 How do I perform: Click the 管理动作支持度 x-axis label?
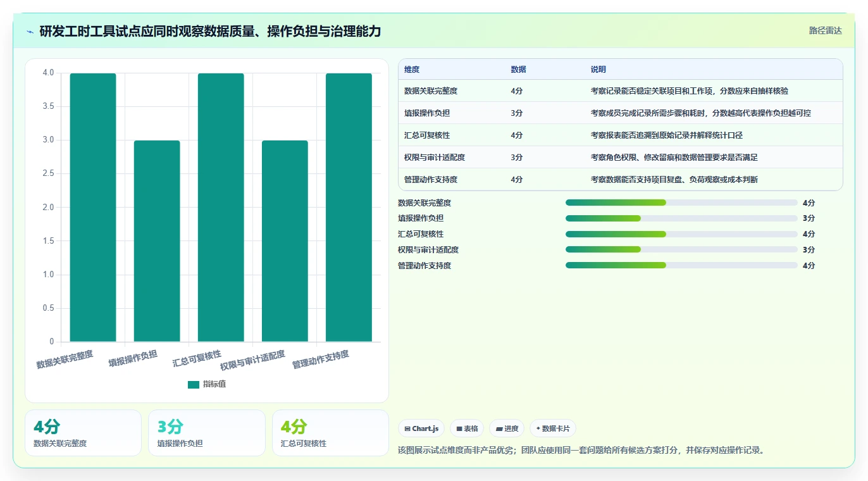[x=321, y=359]
